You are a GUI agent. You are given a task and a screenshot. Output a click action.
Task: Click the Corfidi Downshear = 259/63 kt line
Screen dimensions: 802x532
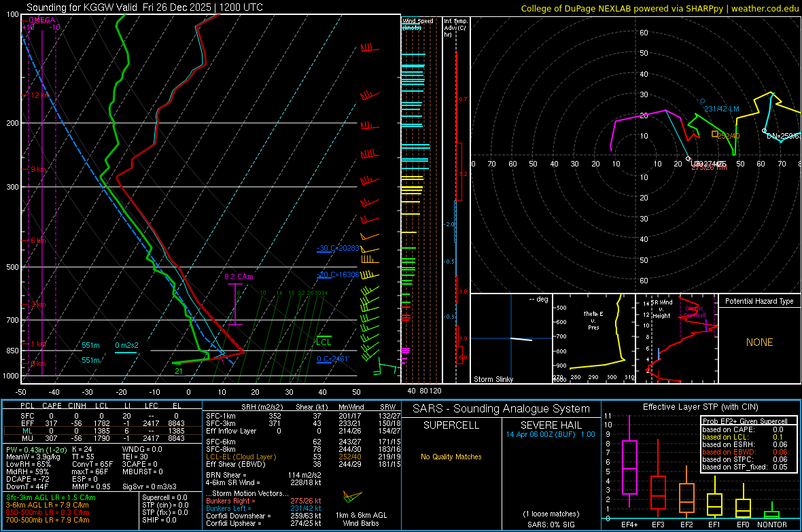point(264,516)
